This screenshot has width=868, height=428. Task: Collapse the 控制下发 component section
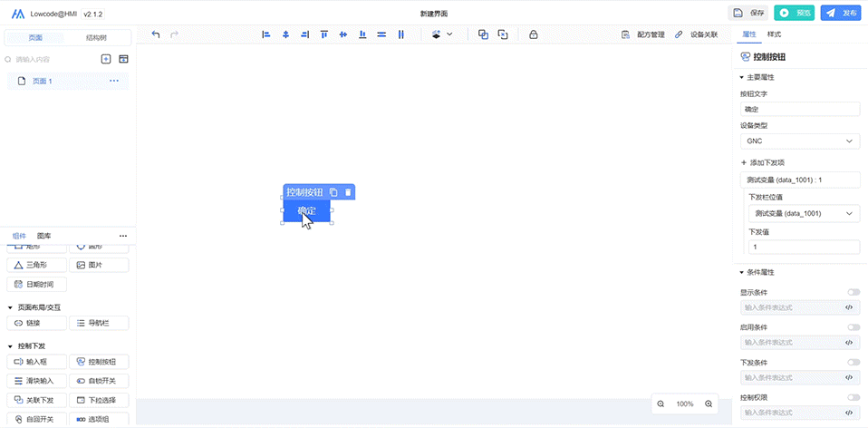coord(10,346)
